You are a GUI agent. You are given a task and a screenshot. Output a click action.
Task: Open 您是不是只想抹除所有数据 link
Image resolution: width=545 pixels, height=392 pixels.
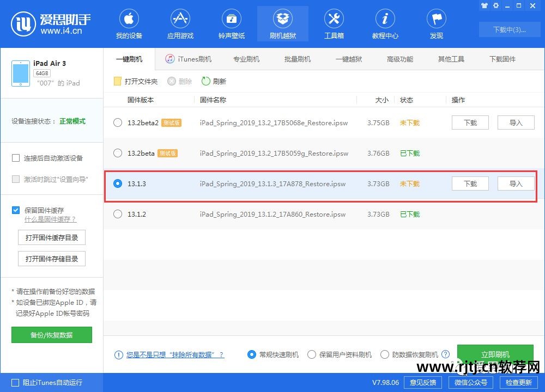[x=175, y=355]
